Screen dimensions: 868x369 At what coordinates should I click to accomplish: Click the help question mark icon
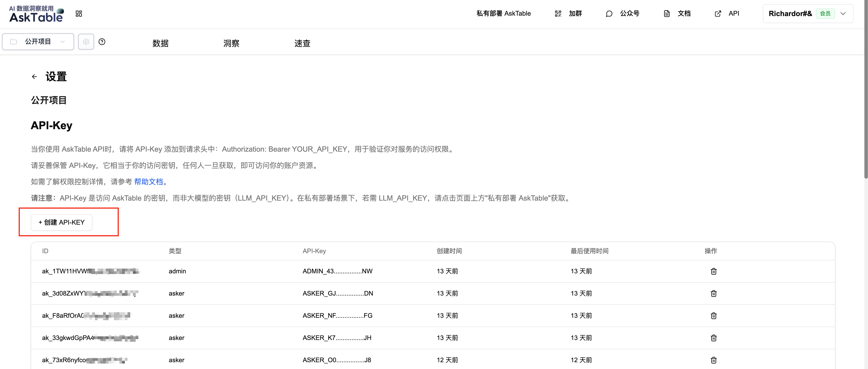tap(102, 42)
